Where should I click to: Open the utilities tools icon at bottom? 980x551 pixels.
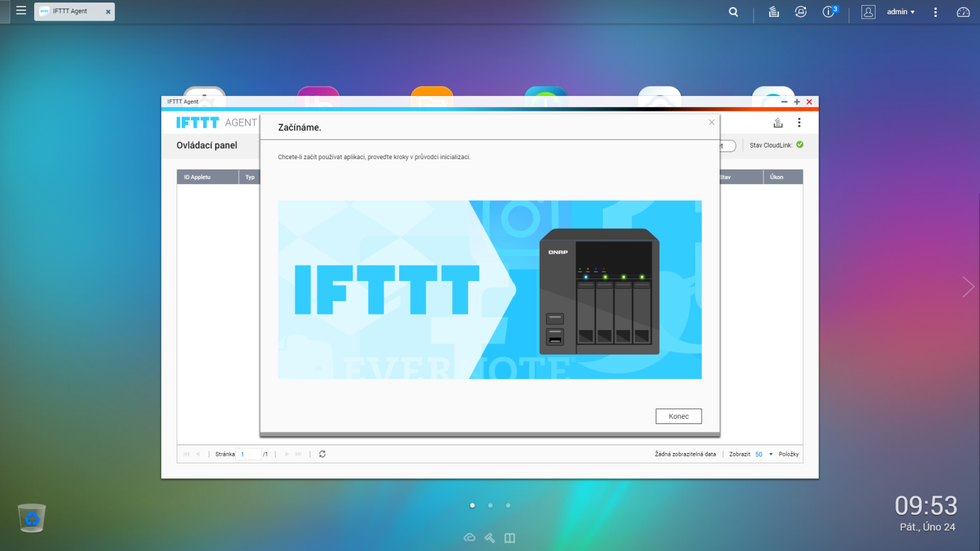click(489, 537)
